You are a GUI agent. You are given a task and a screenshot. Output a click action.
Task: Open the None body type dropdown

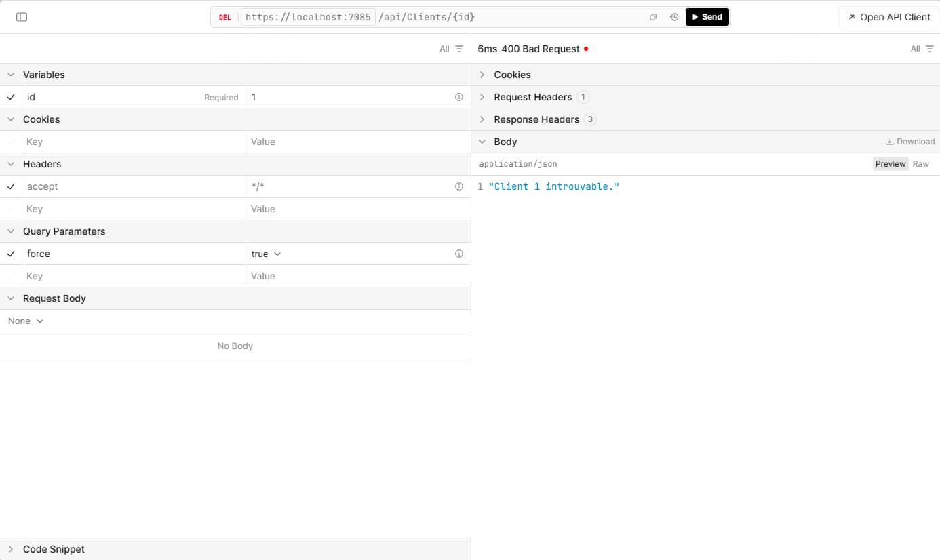(26, 321)
